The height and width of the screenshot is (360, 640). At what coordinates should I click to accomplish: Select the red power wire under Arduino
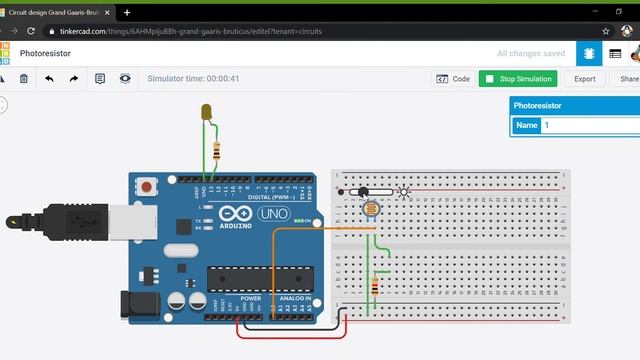(x=291, y=338)
